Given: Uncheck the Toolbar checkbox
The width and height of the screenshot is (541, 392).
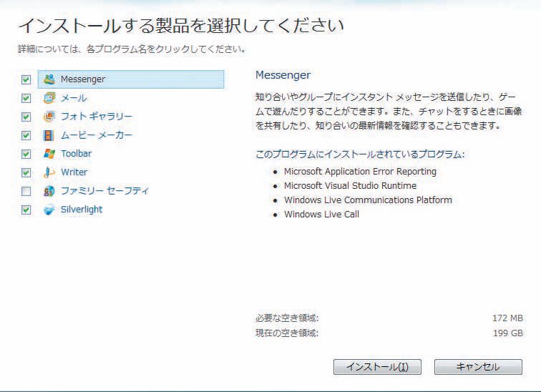Looking at the screenshot, I should point(26,154).
